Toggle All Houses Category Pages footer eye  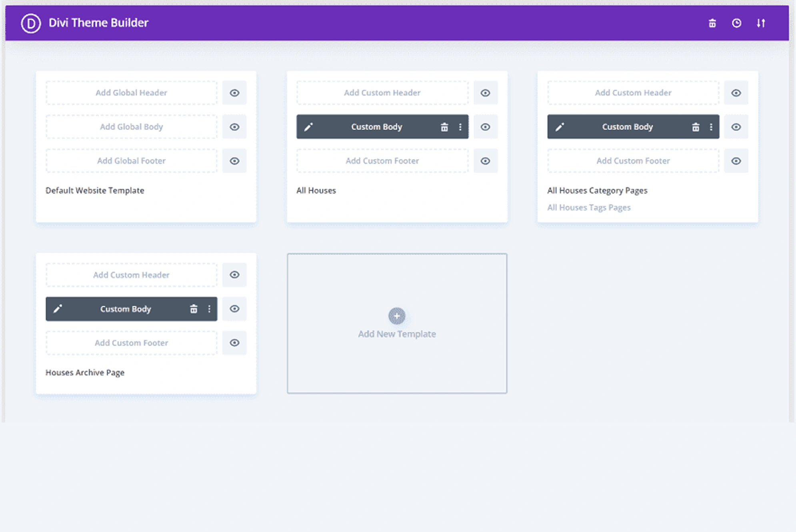[736, 161]
